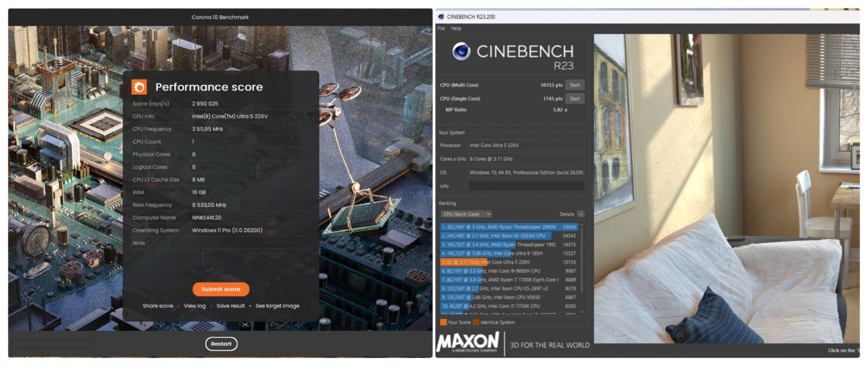Screen dimensions: 868x366
Task: Select the AMD Ryzen 7 1700X ranking row
Action: (x=509, y=280)
